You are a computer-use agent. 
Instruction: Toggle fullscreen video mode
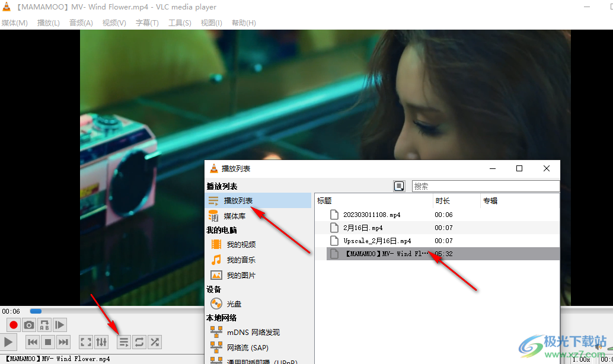tap(85, 342)
